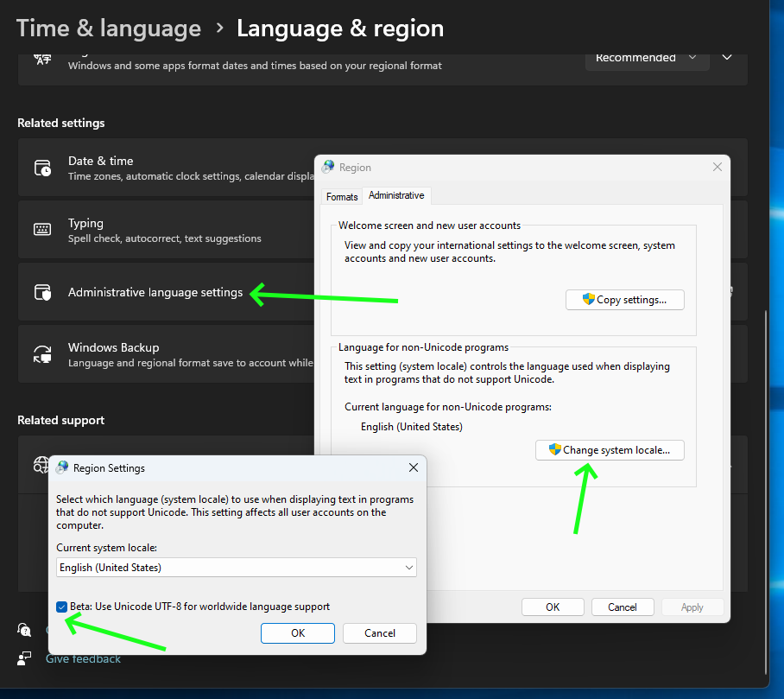Image resolution: width=784 pixels, height=699 pixels.
Task: Click Change system locale... button
Action: click(x=610, y=450)
